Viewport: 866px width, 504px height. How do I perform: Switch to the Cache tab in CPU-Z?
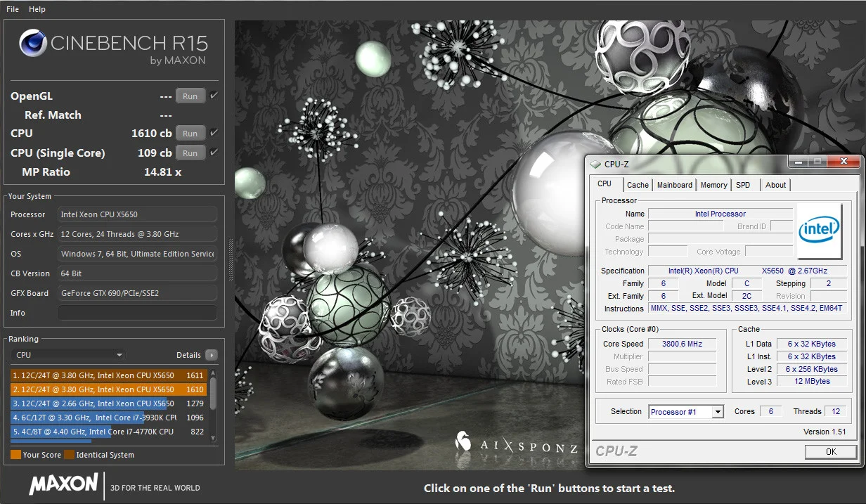[x=638, y=185]
